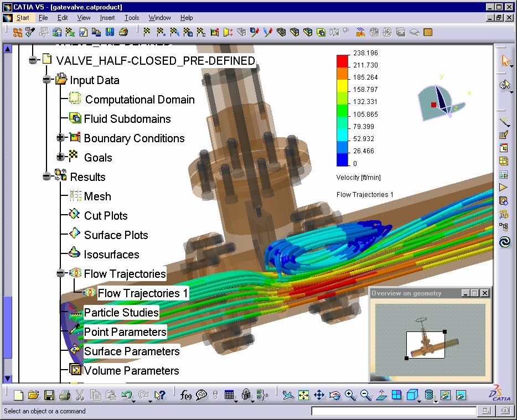
Task: Click the Select arrow tool in right toolbar
Action: [x=504, y=61]
